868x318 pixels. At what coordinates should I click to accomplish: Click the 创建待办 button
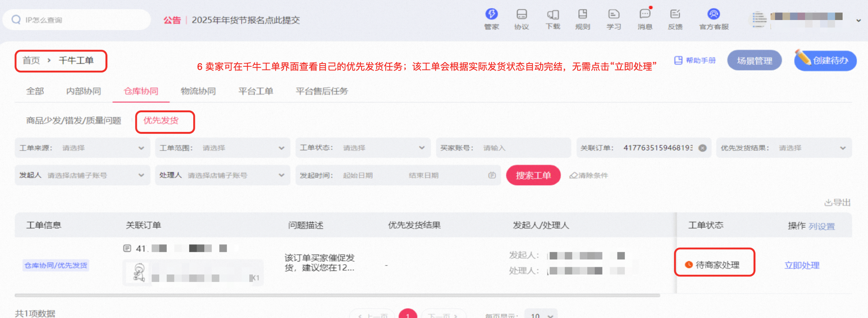pyautogui.click(x=825, y=60)
